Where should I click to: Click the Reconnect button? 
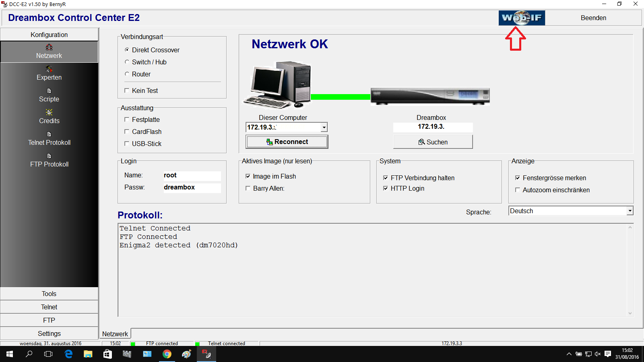tap(287, 142)
